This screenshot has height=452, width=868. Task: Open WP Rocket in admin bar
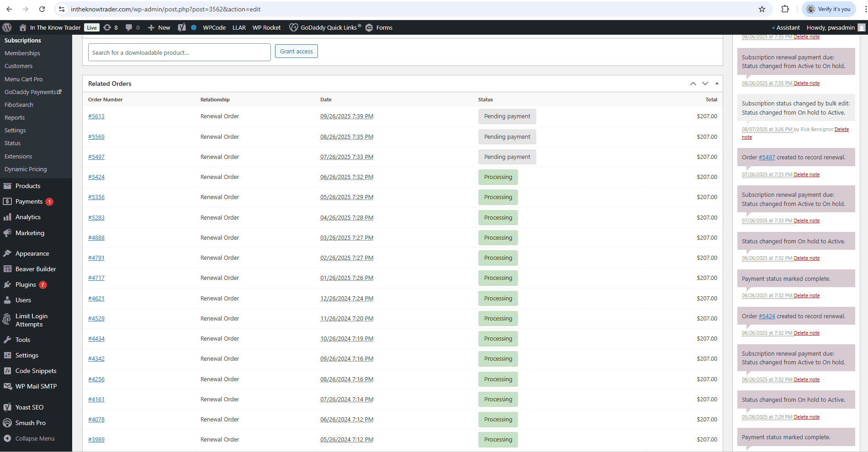click(x=267, y=27)
